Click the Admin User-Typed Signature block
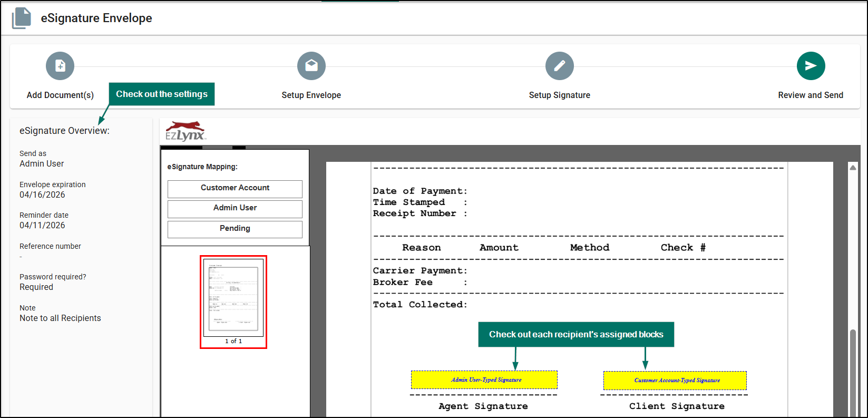Screen dimensions: 868x418 click(x=484, y=380)
